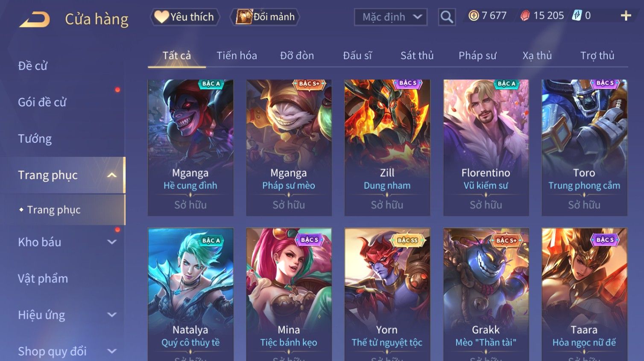This screenshot has height=361, width=644.
Task: Switch to the Tiến hóa tab
Action: 237,56
